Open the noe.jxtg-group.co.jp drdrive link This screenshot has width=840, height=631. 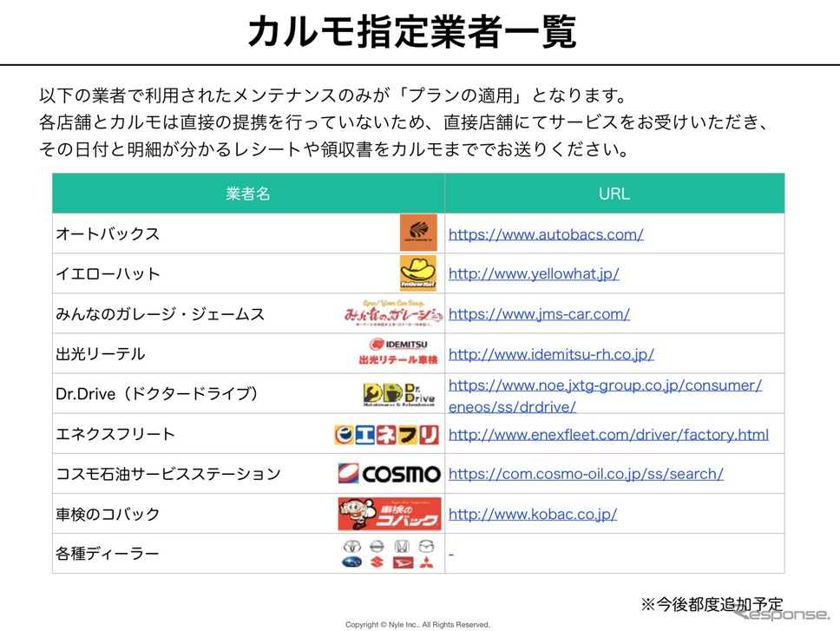605,396
